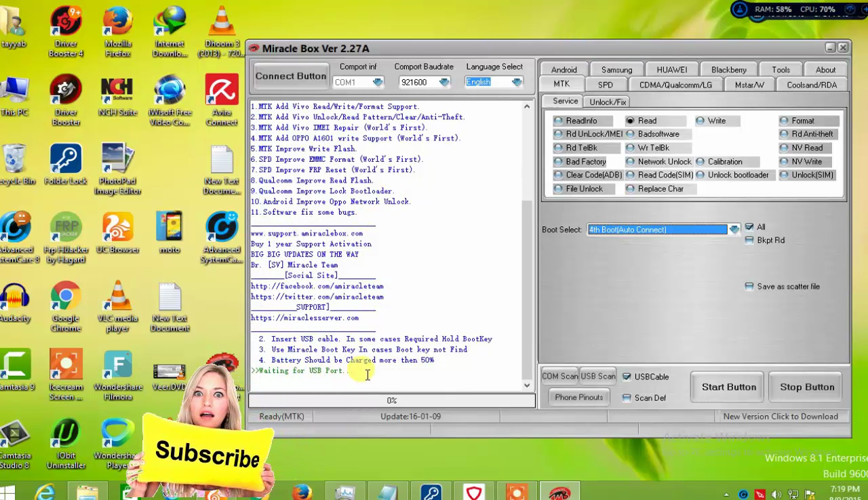
Task: Click the Stop Button
Action: (x=807, y=387)
